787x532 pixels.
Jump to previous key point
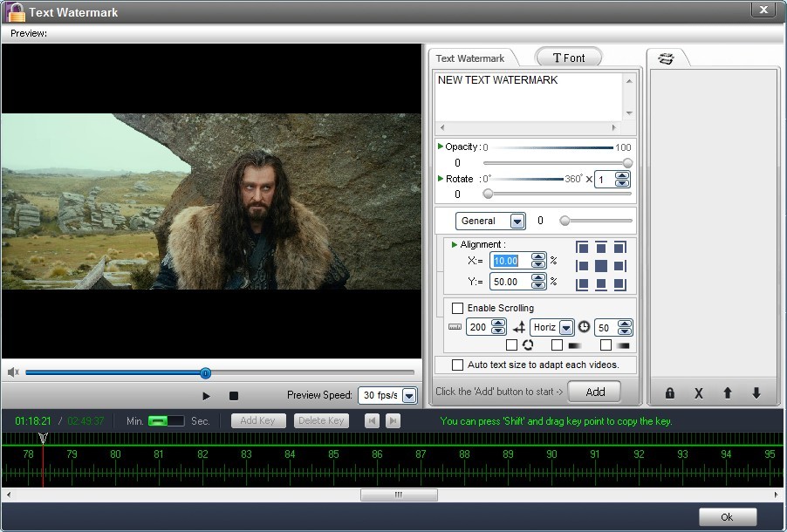point(372,420)
